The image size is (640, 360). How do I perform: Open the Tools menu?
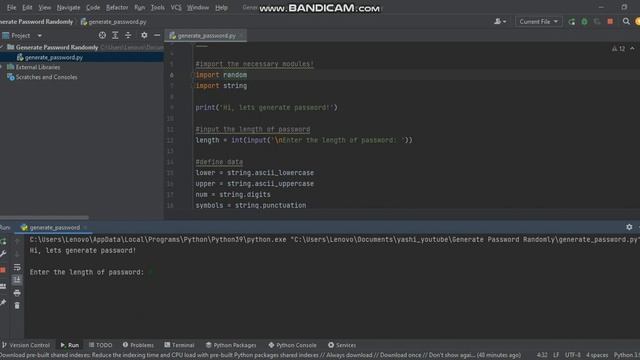[158, 7]
